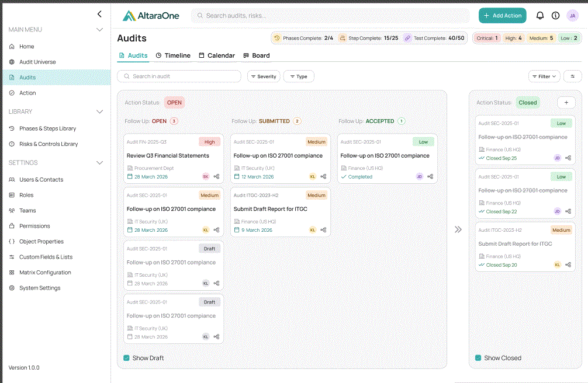
Task: Switch to the Timeline tab
Action: (173, 55)
